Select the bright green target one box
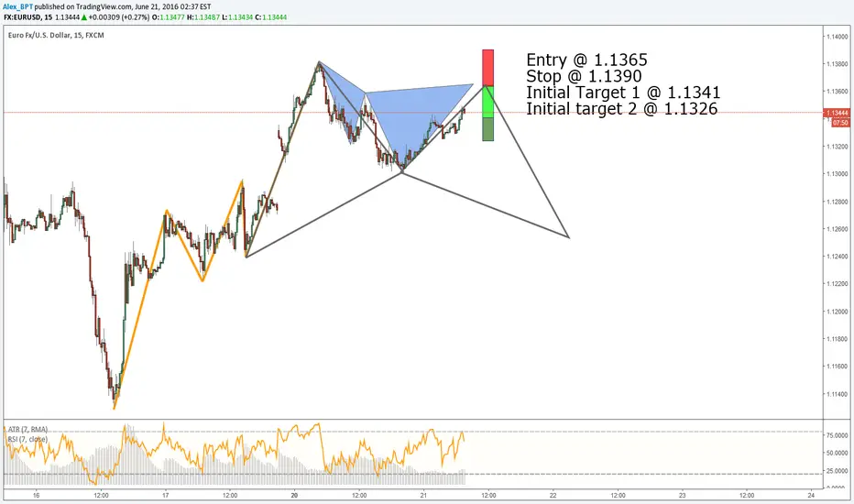The image size is (854, 504). point(488,102)
